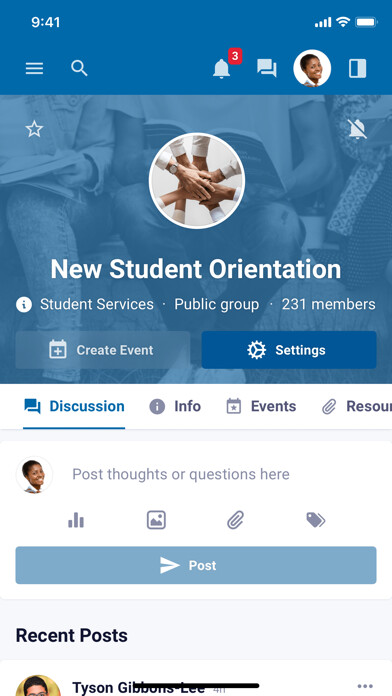Attach a file with paperclip icon
The height and width of the screenshot is (696, 392).
[x=236, y=520]
